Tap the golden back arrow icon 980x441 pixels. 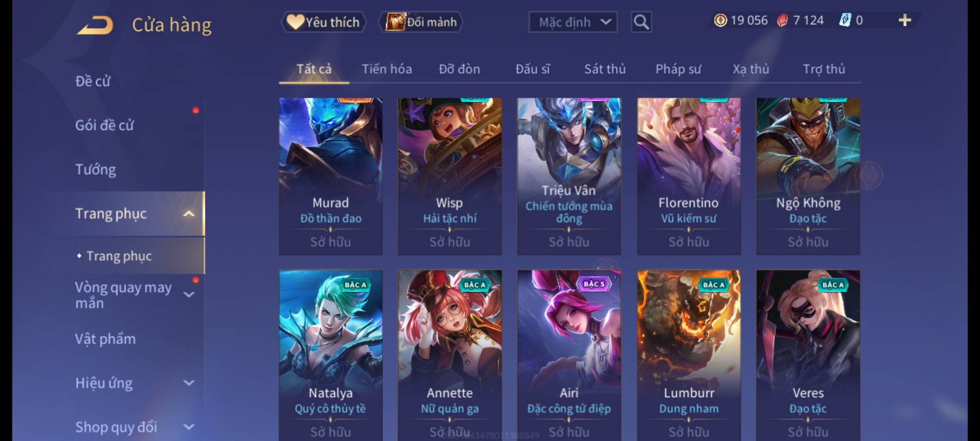pos(95,25)
